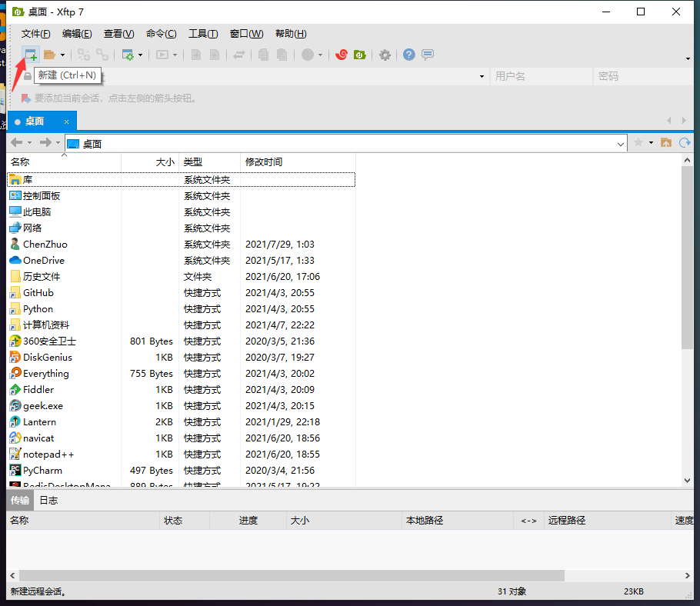The height and width of the screenshot is (606, 700).
Task: Open the 文件(F) menu
Action: (x=35, y=34)
